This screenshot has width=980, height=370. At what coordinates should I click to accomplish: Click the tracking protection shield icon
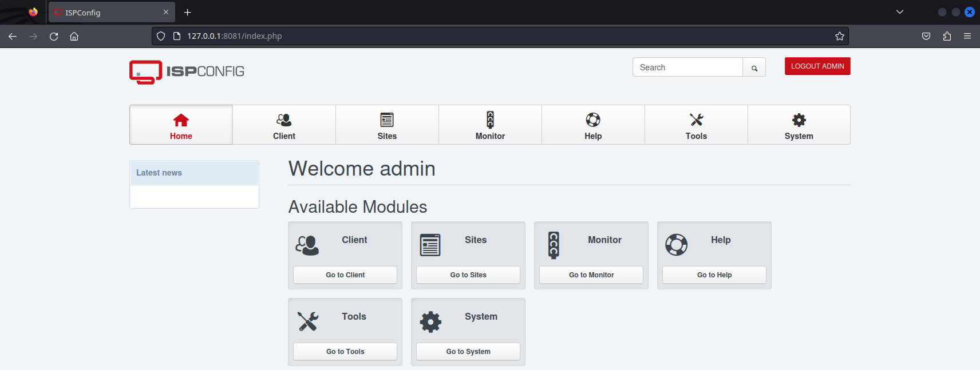pyautogui.click(x=161, y=36)
